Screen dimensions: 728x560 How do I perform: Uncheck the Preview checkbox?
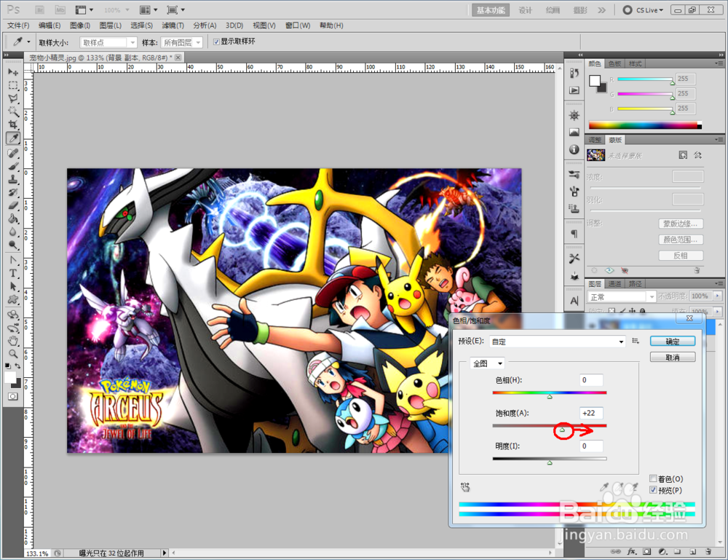653,490
